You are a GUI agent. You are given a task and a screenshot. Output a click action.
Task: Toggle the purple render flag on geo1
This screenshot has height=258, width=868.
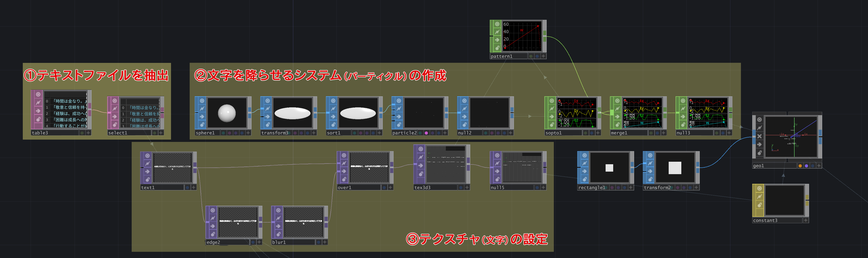(x=806, y=166)
